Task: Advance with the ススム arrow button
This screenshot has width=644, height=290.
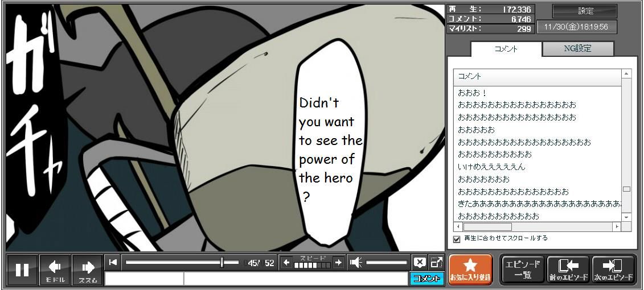Action: [x=88, y=270]
